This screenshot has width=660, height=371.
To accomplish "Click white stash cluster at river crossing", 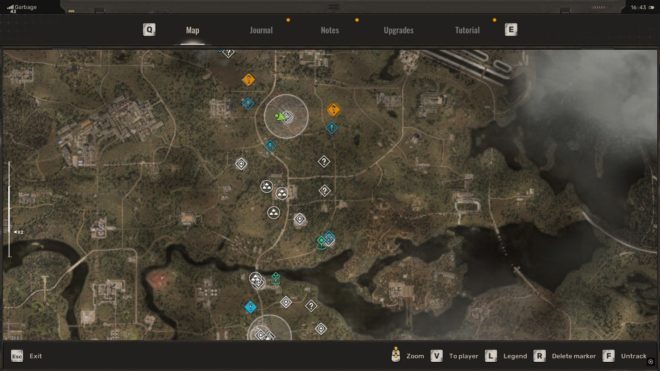I will point(256,280).
